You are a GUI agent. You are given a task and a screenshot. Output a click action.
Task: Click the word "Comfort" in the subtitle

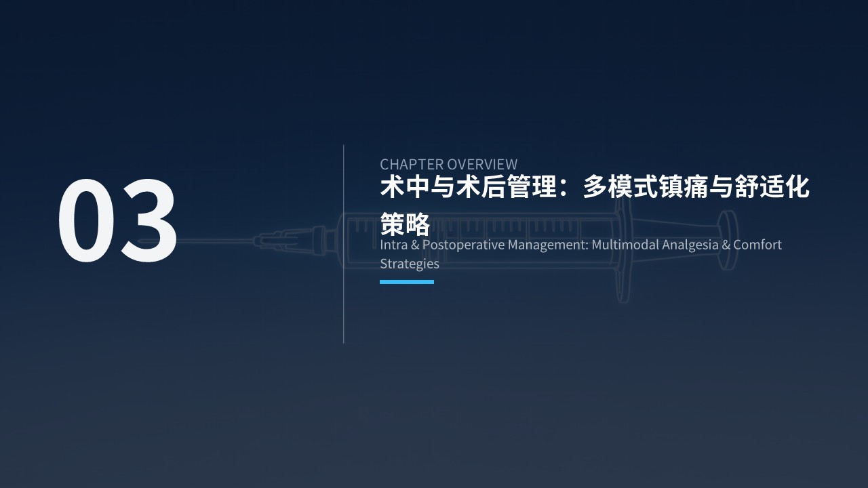(x=757, y=245)
